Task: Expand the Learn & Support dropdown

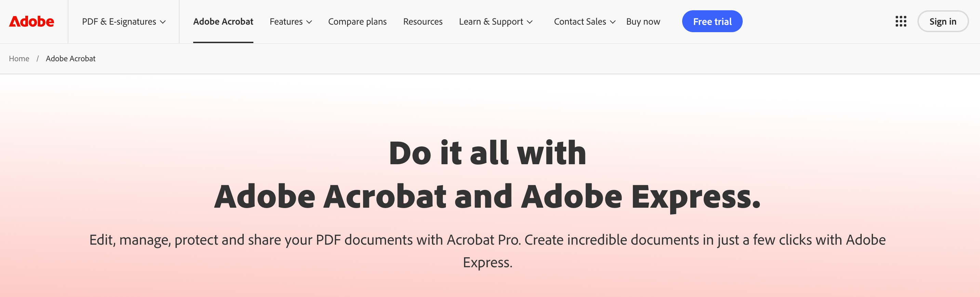Action: pyautogui.click(x=491, y=21)
